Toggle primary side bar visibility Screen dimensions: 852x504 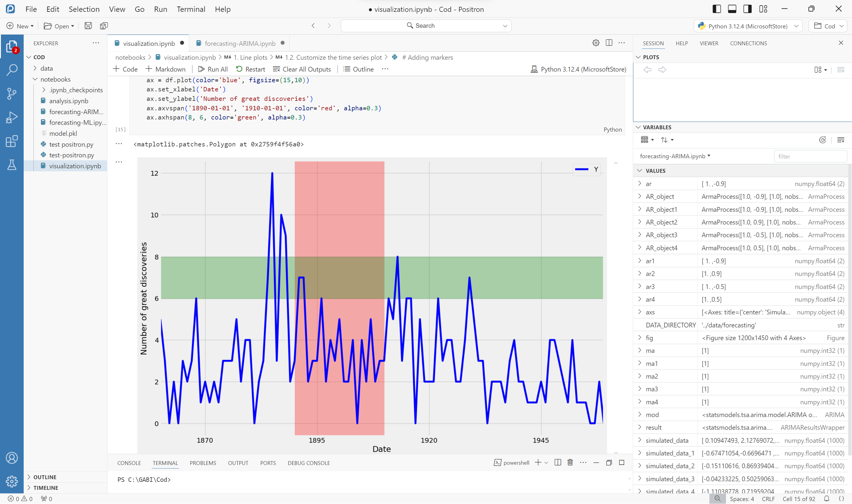(x=717, y=9)
